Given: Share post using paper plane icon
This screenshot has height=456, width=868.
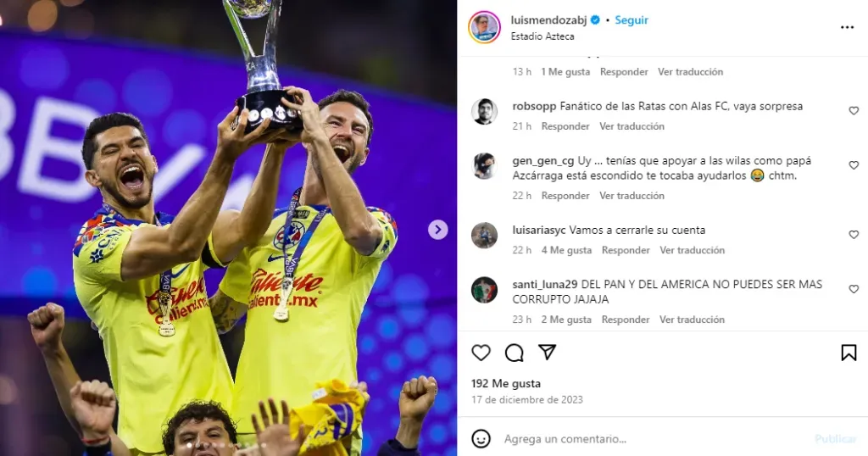Looking at the screenshot, I should [x=547, y=352].
